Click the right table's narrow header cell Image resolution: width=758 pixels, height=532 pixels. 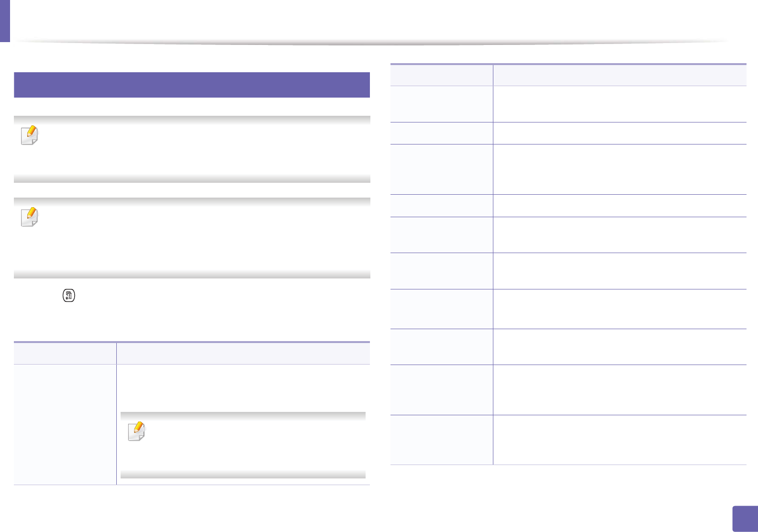point(441,75)
